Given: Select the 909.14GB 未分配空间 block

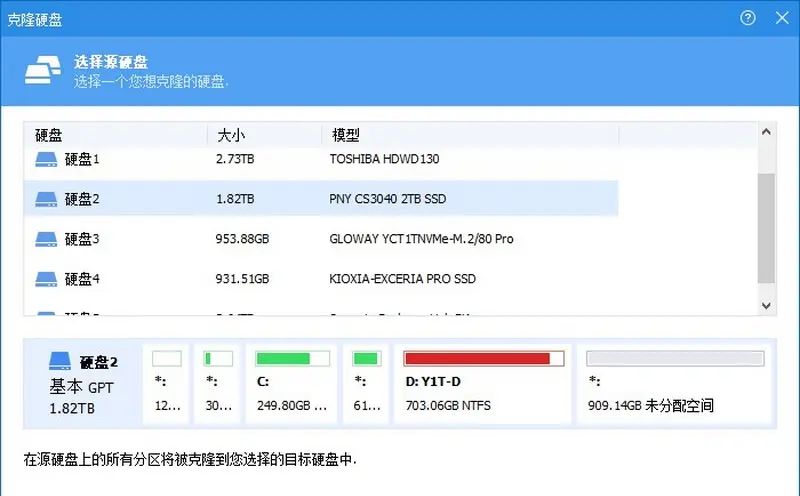Looking at the screenshot, I should [674, 384].
